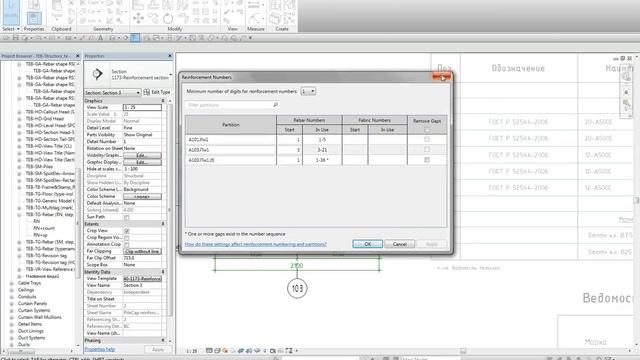Click the Move tool in Modify panel
This screenshot has height=360, width=640.
pyautogui.click(x=138, y=18)
